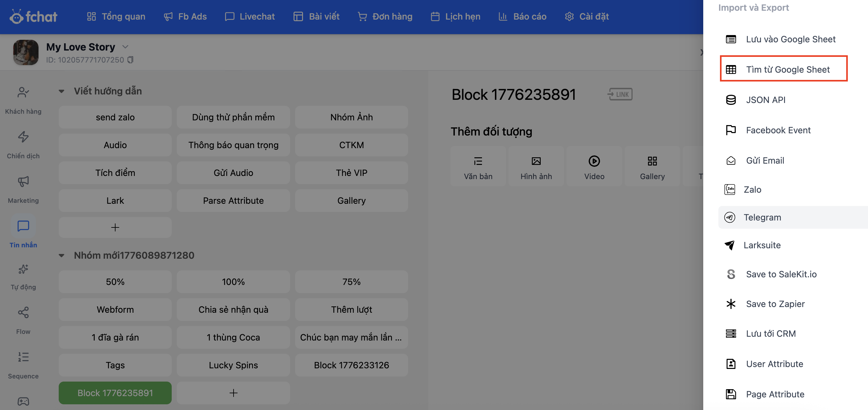Open the Lucky Spins block
868x410 pixels.
point(233,365)
